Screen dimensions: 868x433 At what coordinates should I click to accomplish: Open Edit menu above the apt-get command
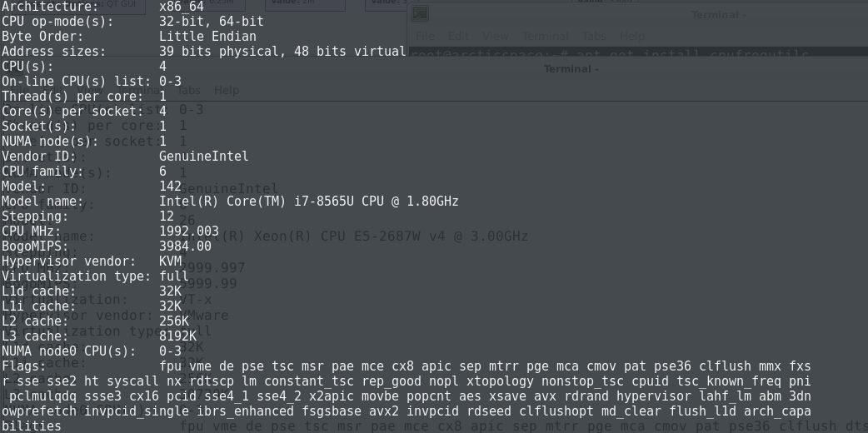coord(458,36)
